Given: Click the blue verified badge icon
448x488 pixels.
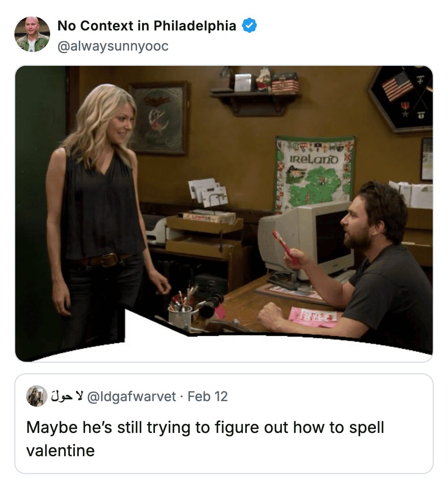Looking at the screenshot, I should 250,26.
